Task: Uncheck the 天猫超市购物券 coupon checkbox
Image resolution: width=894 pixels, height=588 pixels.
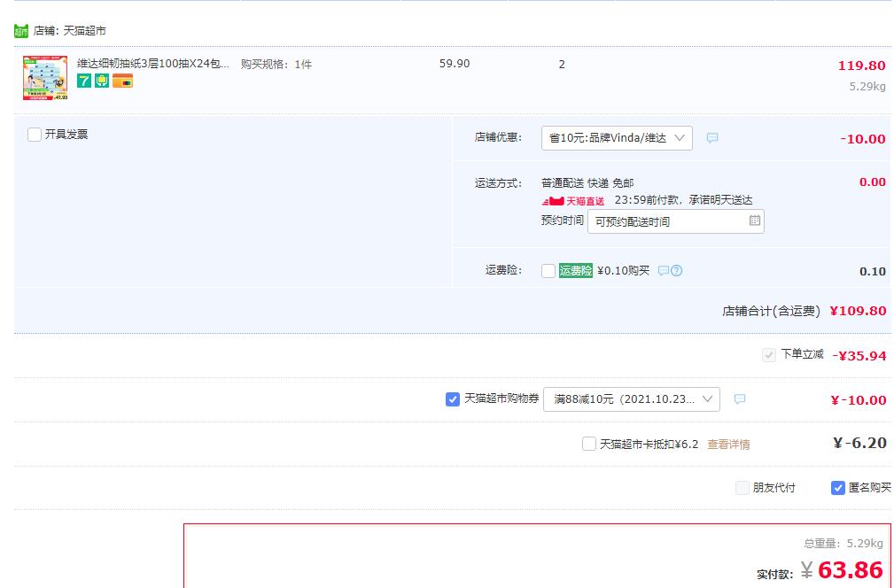Action: 452,399
